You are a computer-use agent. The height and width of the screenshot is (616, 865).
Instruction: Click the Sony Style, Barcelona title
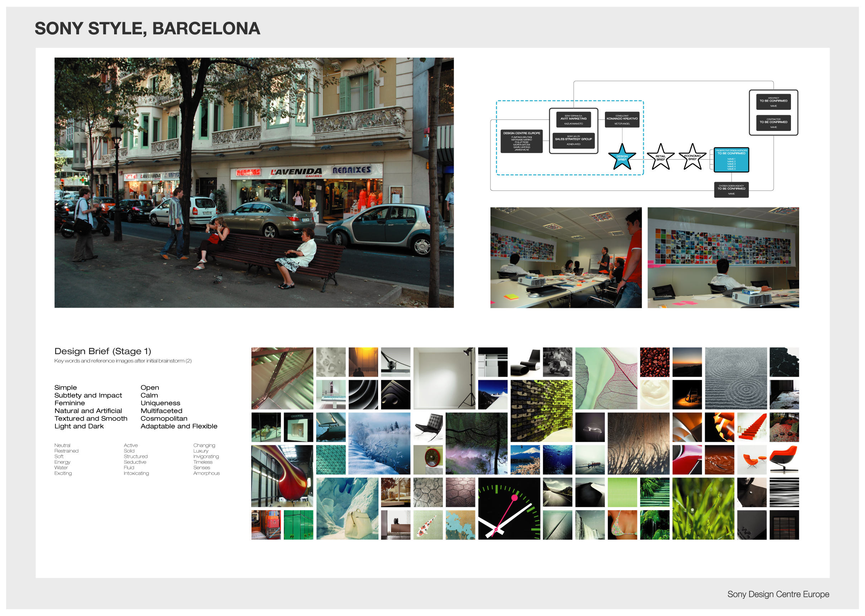tap(147, 29)
